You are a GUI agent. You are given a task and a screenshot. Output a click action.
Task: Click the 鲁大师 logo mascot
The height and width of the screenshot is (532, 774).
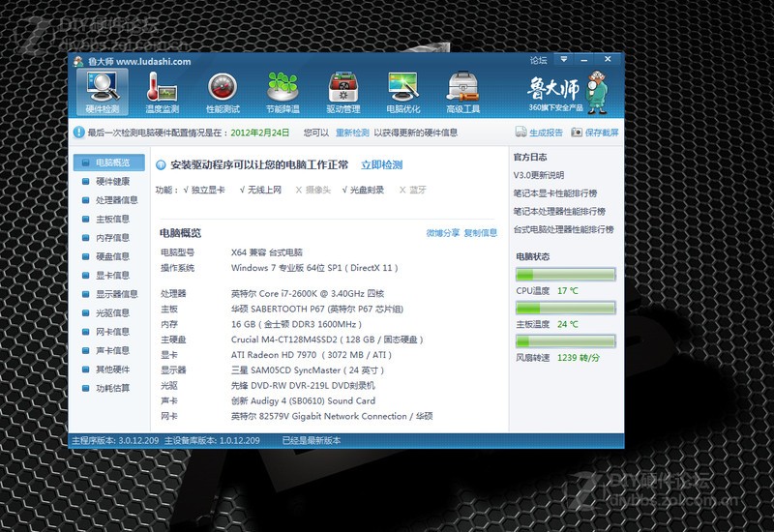(597, 92)
